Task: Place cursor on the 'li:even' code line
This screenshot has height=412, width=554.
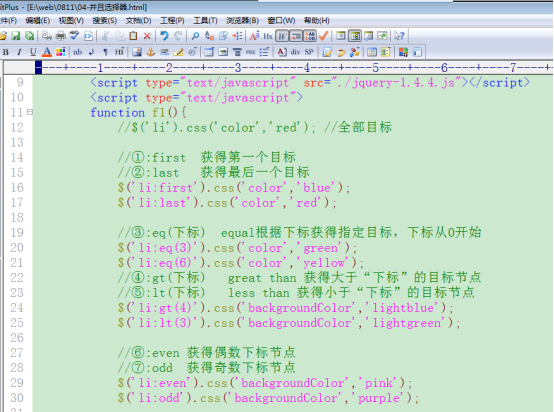Action: (265, 383)
